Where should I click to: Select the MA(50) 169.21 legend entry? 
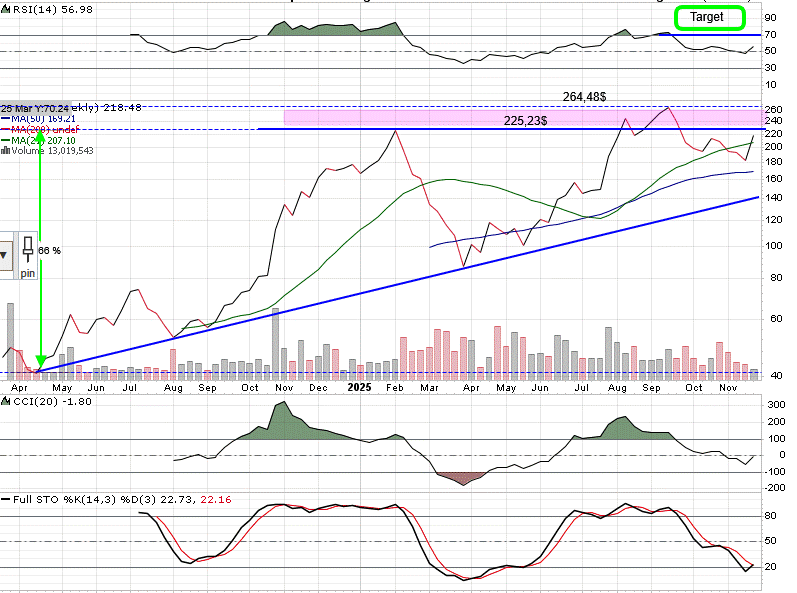[x=42, y=118]
